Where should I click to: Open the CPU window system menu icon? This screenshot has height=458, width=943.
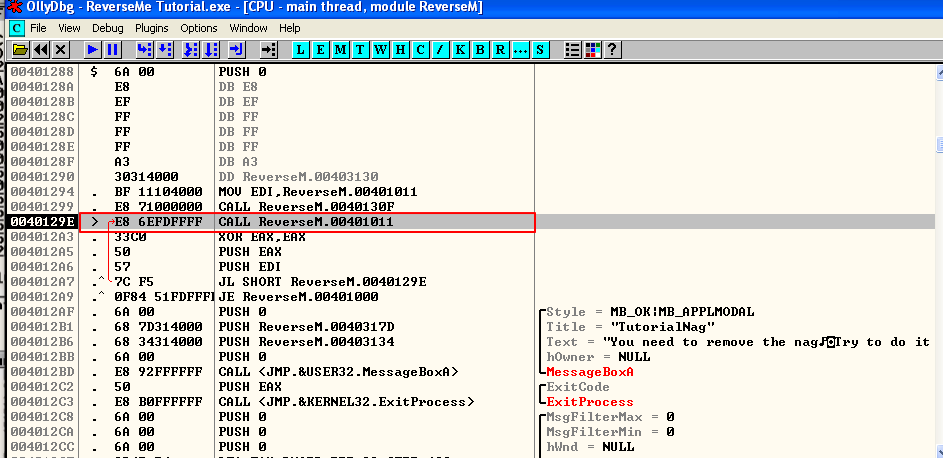(17, 28)
